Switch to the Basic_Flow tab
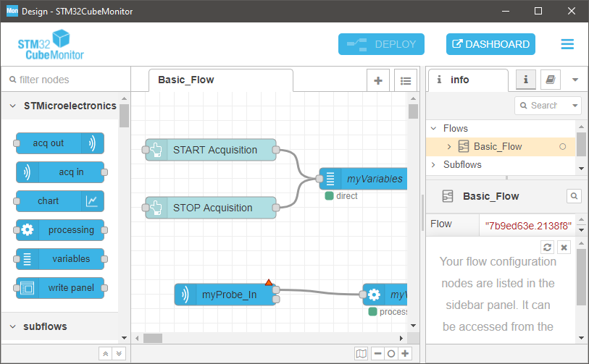The height and width of the screenshot is (364, 589). (x=221, y=80)
